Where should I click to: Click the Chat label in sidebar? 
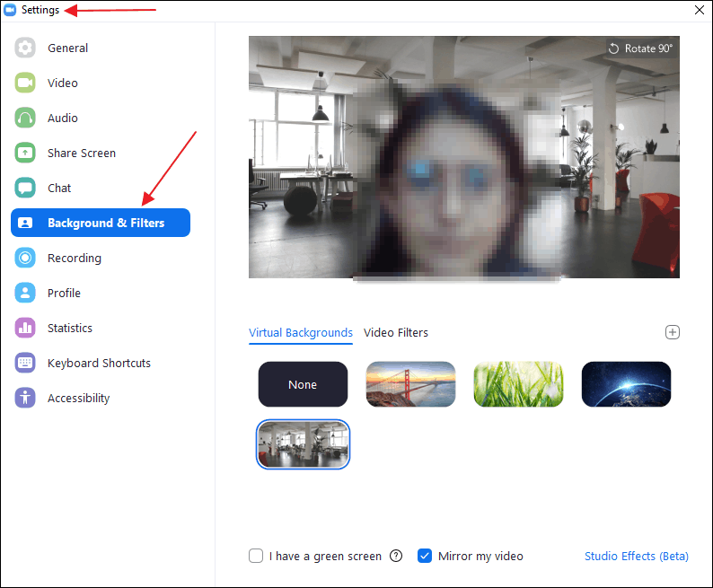(x=59, y=189)
